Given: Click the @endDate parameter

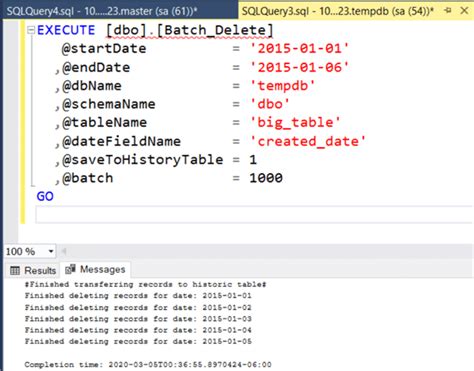Looking at the screenshot, I should (x=96, y=68).
